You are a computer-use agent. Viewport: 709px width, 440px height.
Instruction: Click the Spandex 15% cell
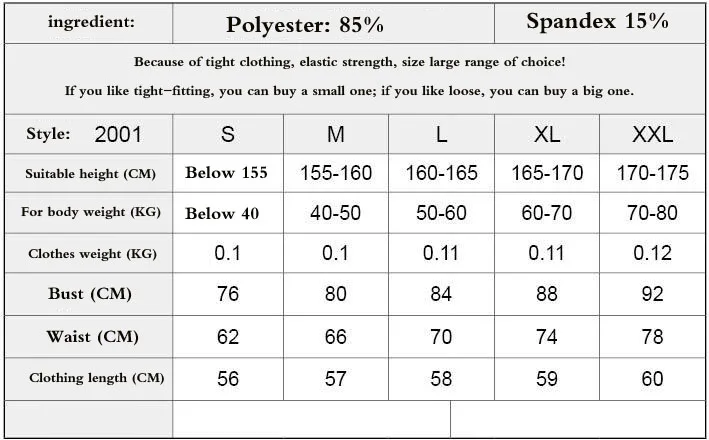click(599, 23)
